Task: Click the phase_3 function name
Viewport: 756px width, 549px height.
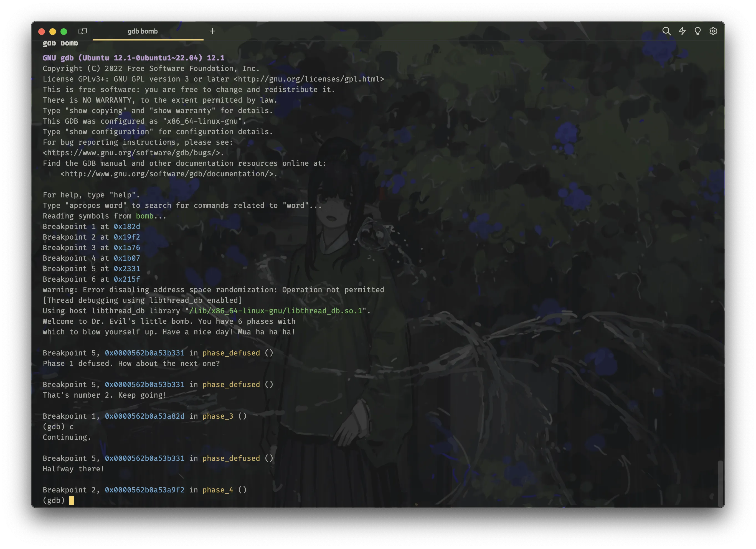Action: click(x=218, y=416)
